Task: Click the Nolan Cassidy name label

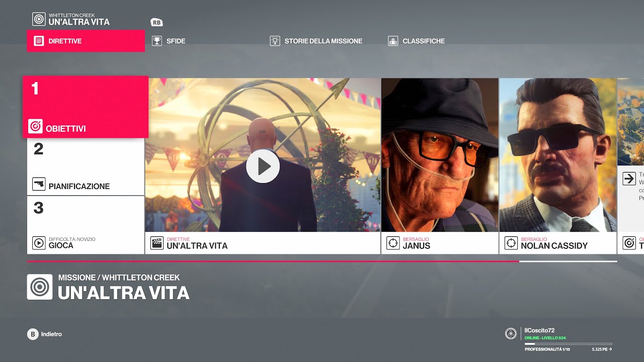Action: point(554,246)
